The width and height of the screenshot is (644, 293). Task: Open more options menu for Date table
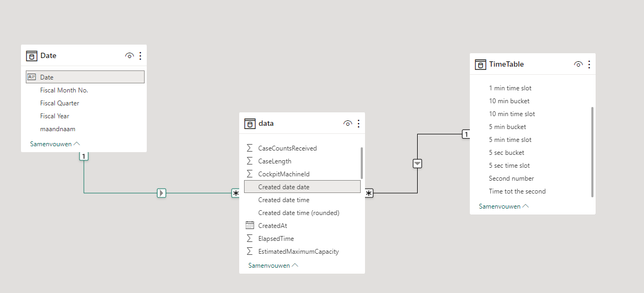[140, 56]
